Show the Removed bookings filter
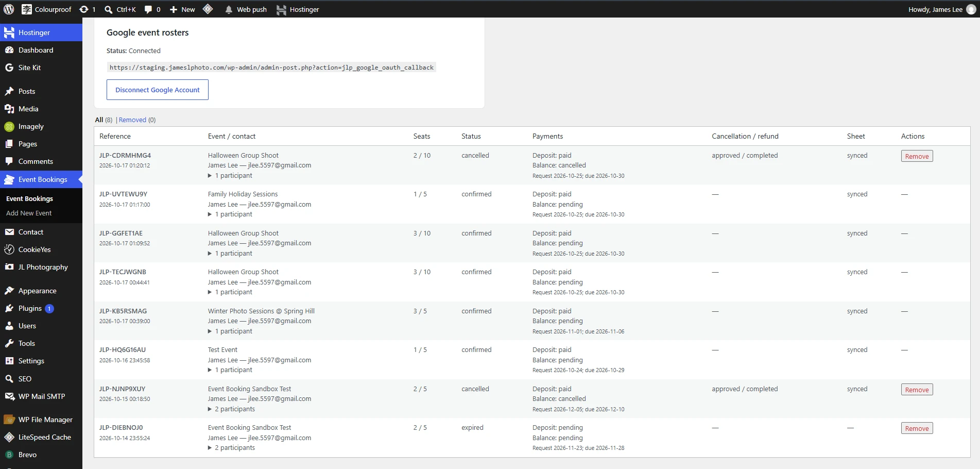 pos(132,120)
